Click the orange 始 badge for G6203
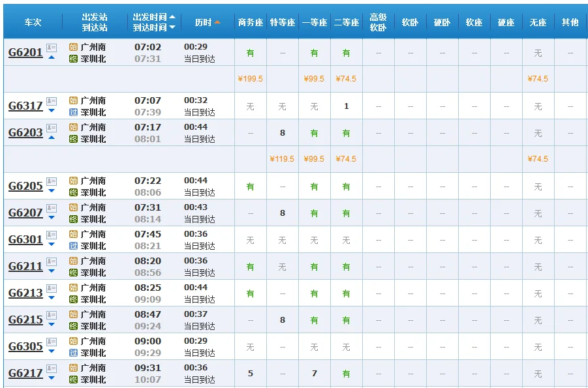Image resolution: width=588 pixels, height=388 pixels. pyautogui.click(x=72, y=127)
